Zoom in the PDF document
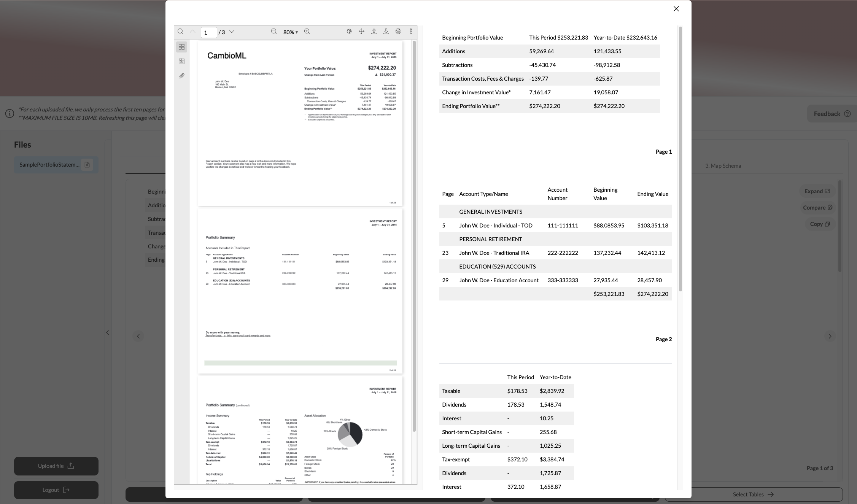This screenshot has height=504, width=857. pyautogui.click(x=307, y=32)
